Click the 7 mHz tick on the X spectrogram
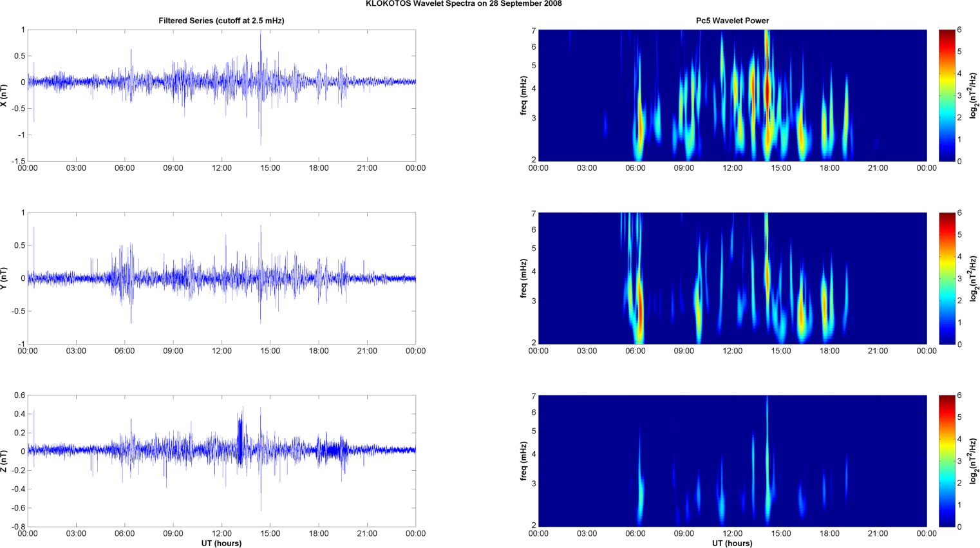 click(x=534, y=31)
